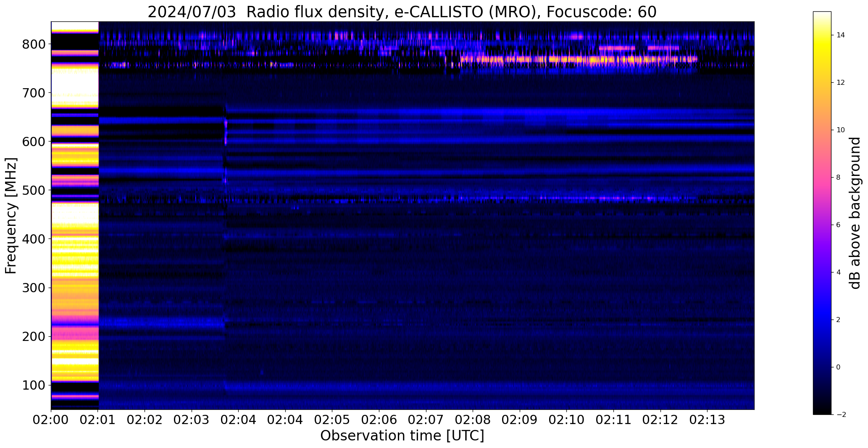Click the plot title mentioning e-CALLISTO (MRO)
868x448 pixels.
pos(402,12)
